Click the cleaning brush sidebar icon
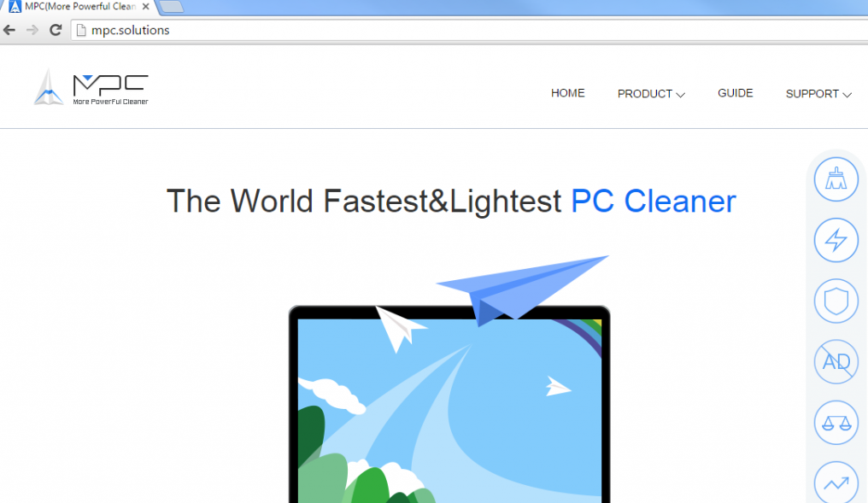This screenshot has height=503, width=868. click(x=836, y=179)
